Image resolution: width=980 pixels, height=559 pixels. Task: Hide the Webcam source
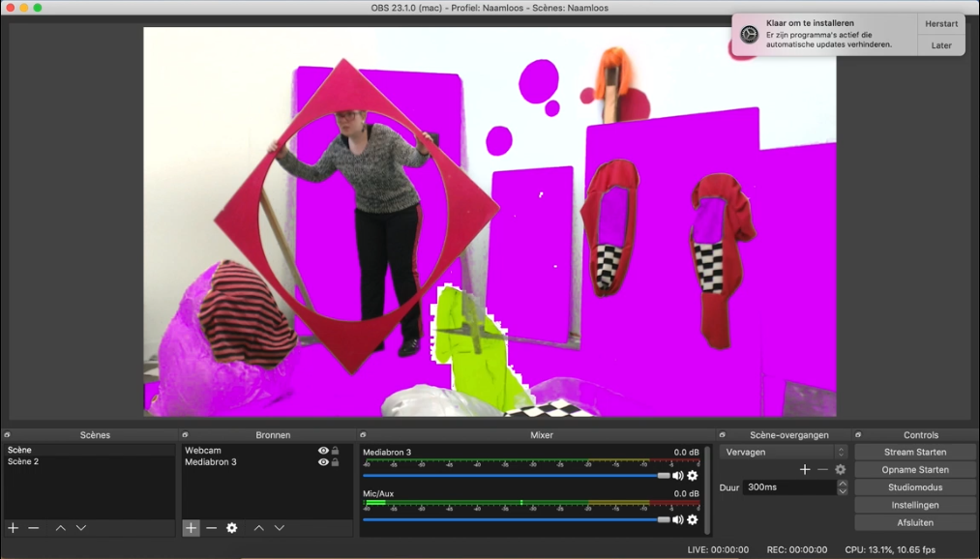pos(323,451)
